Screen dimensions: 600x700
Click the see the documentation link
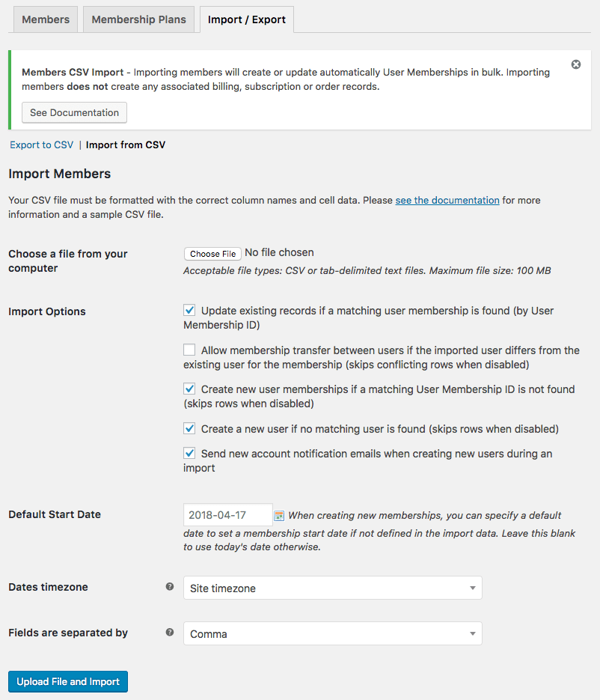(447, 200)
